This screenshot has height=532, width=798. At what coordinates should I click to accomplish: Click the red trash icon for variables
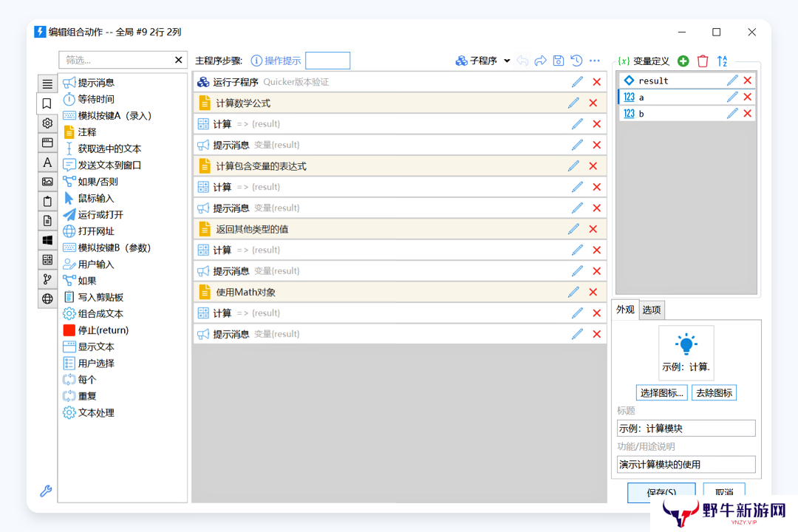tap(703, 61)
